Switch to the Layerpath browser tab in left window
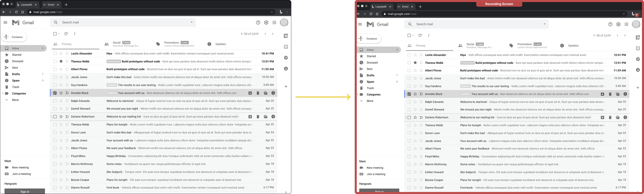Viewport: 644px width, 194px height. (27, 5)
